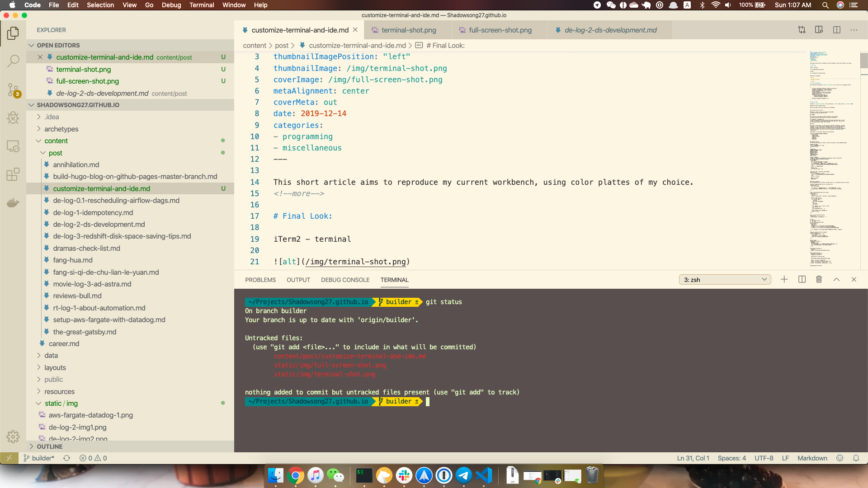The image size is (868, 488).
Task: Open the terminal selector dropdown 3: zsh
Action: coord(725,280)
